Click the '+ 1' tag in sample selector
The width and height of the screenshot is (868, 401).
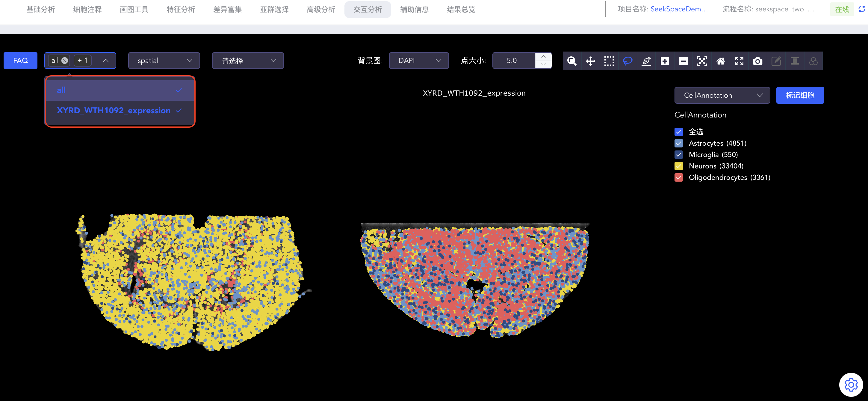(83, 60)
